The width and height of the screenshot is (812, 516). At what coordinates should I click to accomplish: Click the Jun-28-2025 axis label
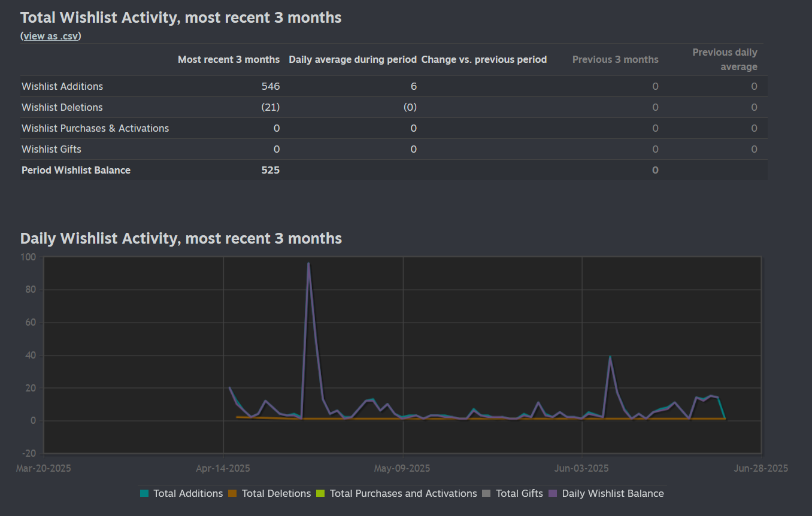pos(761,468)
